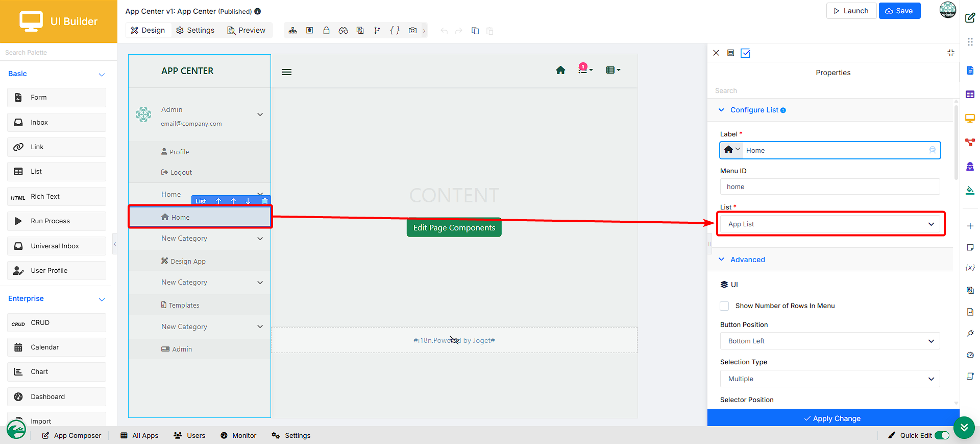Collapse the Advanced section
This screenshot has height=444, width=980.
(x=721, y=260)
